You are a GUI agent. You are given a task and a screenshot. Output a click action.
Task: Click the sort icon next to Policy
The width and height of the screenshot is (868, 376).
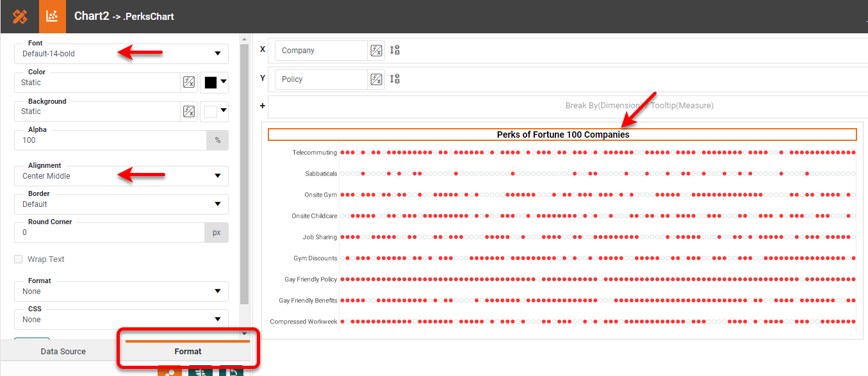coord(395,79)
